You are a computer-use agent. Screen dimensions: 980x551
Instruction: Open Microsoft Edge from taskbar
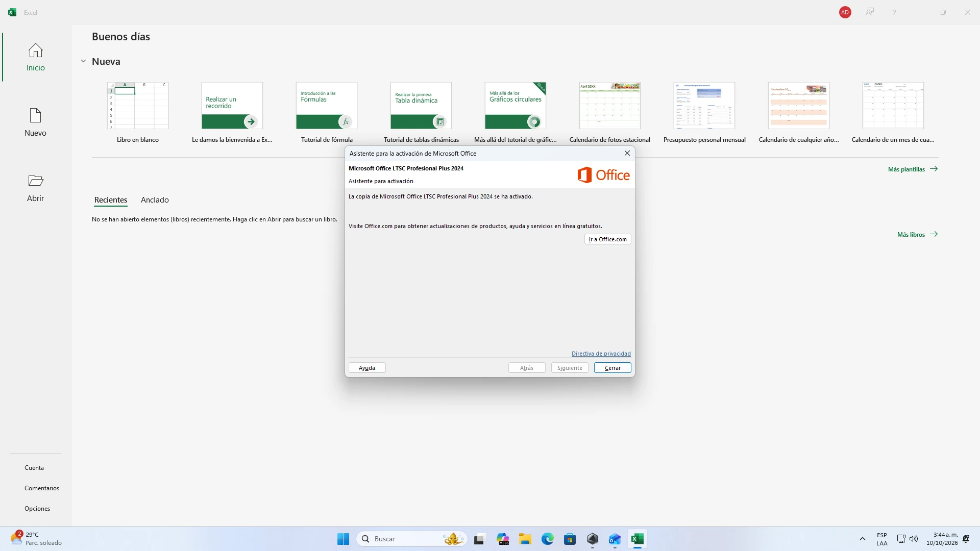coord(547,539)
